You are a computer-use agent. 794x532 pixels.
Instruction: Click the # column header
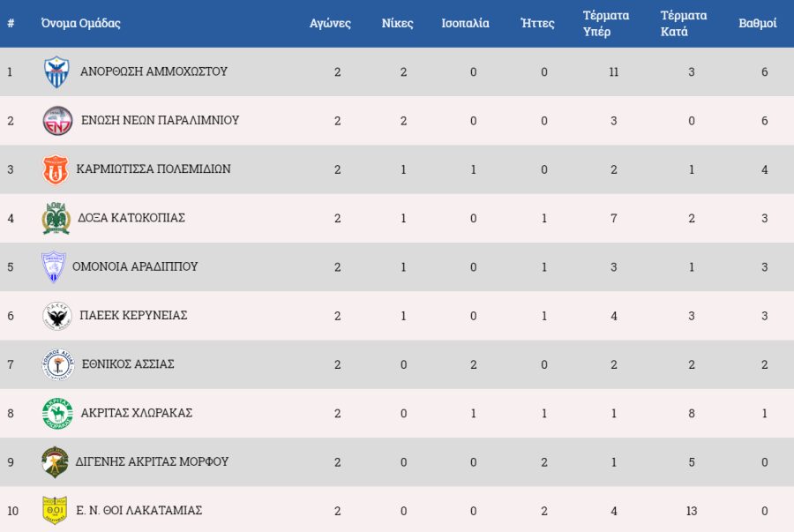click(11, 23)
